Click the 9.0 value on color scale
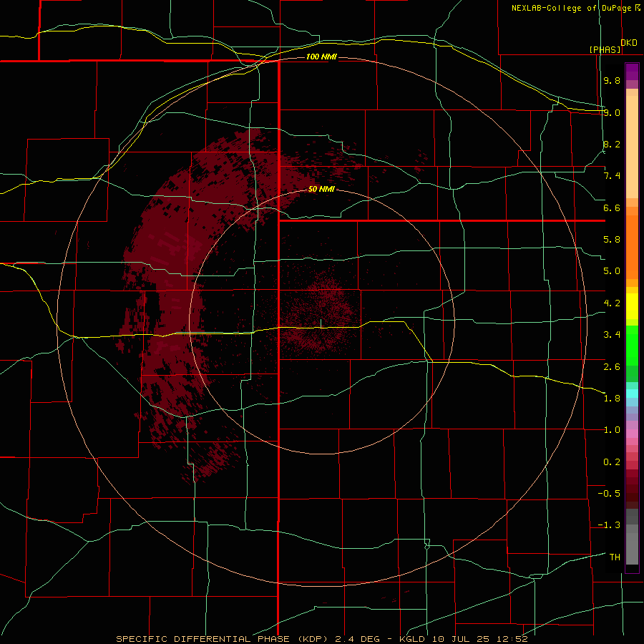Screen dimensions: 644x644 pos(612,112)
